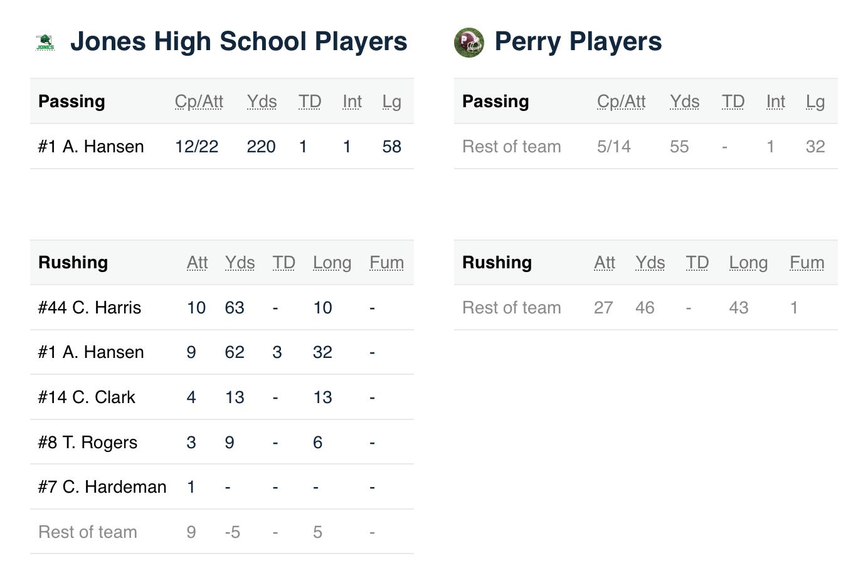Click the Jones High School team logo
868x588 pixels.
pyautogui.click(x=45, y=43)
